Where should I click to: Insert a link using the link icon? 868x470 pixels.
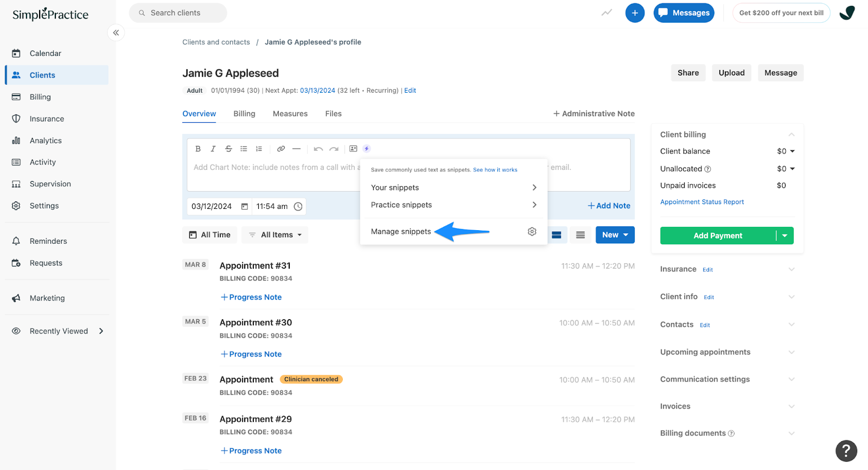[x=280, y=149]
